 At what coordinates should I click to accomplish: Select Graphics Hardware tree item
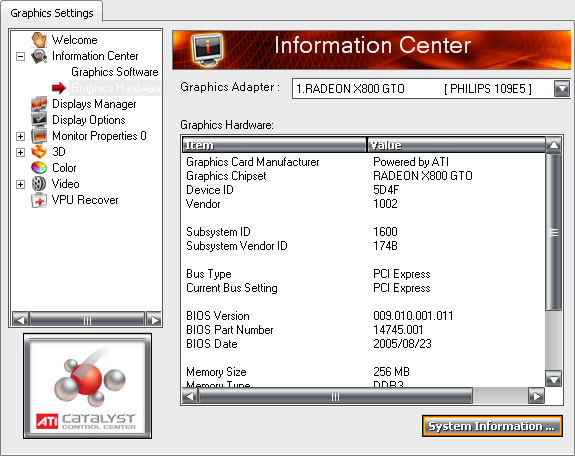115,88
